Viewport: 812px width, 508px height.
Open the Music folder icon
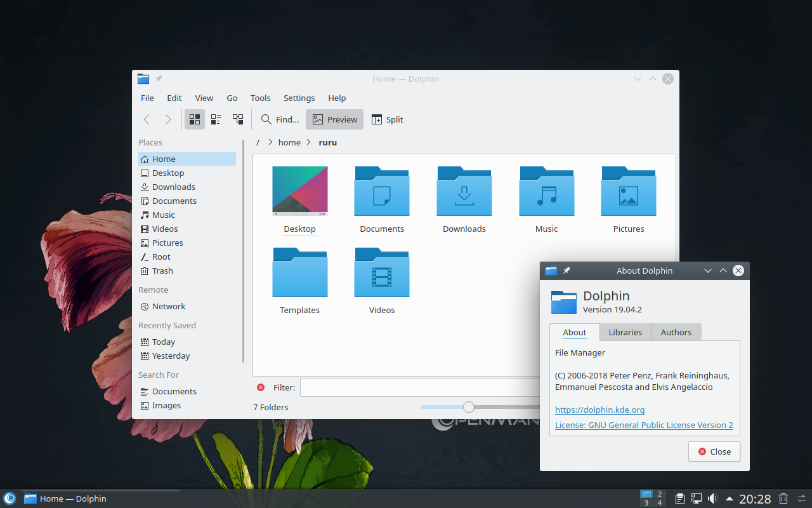coord(546,192)
